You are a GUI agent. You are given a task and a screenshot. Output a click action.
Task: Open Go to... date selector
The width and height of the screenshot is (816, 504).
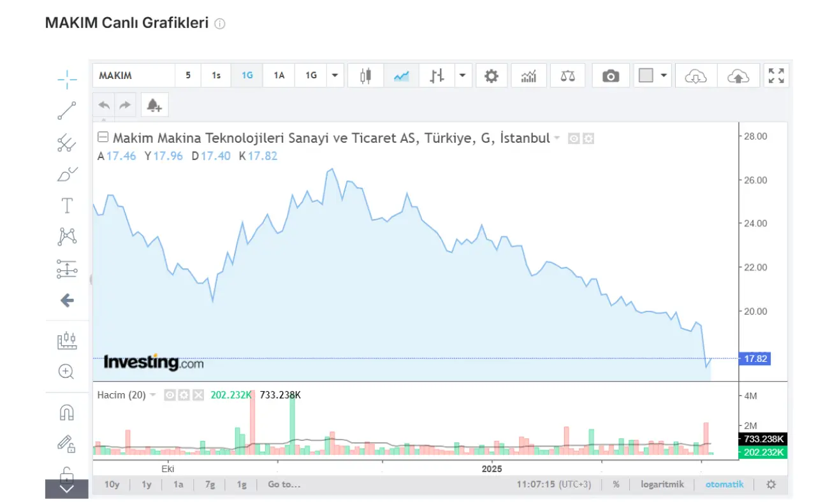[284, 484]
